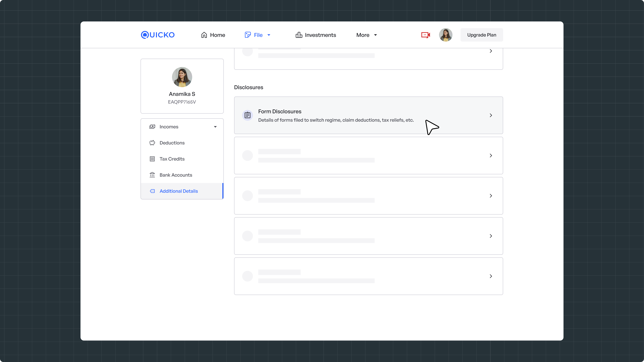The image size is (644, 362).
Task: Click the Upgrade Plan button
Action: pos(481,35)
